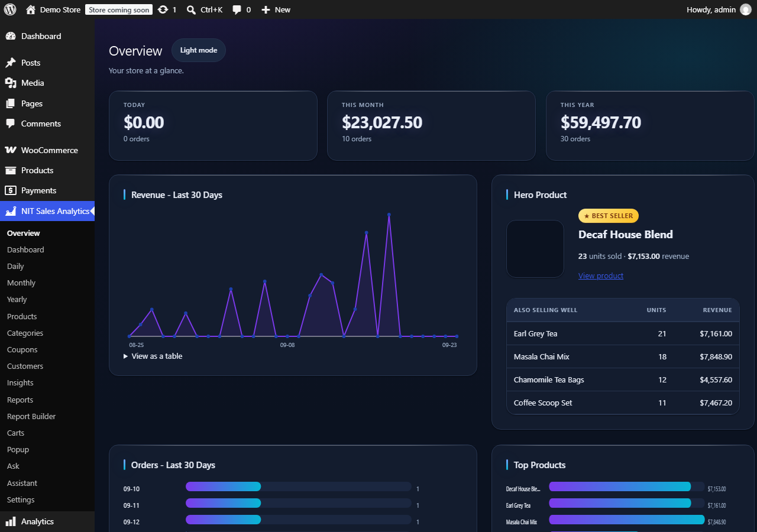This screenshot has width=757, height=532.
Task: Toggle Light mode
Action: click(199, 50)
